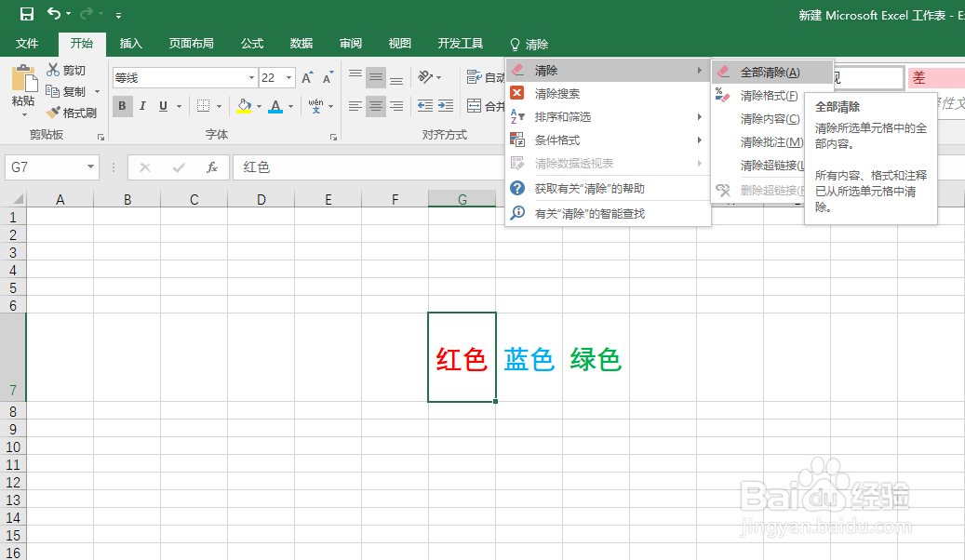
Task: Open the font size dropdown showing 22
Action: coord(288,77)
